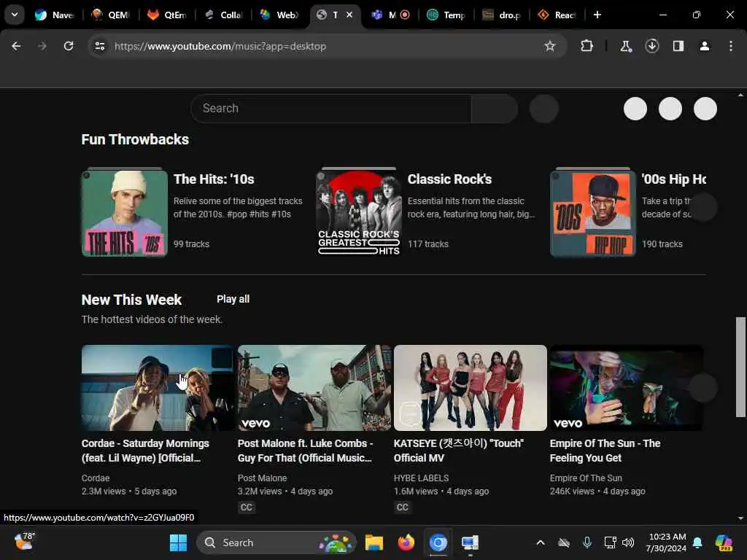This screenshot has height=560, width=747.
Task: Visit the Post Malone channel link
Action: tap(262, 478)
